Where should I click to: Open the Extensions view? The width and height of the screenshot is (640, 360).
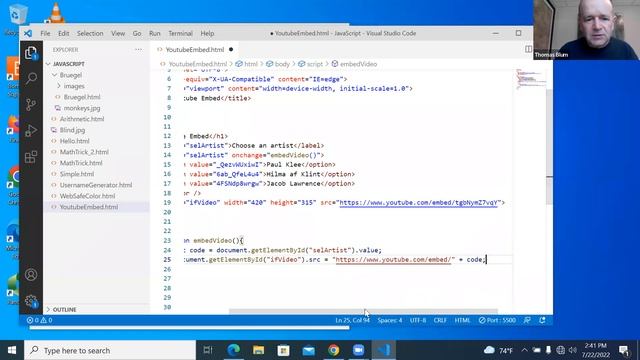click(31, 157)
